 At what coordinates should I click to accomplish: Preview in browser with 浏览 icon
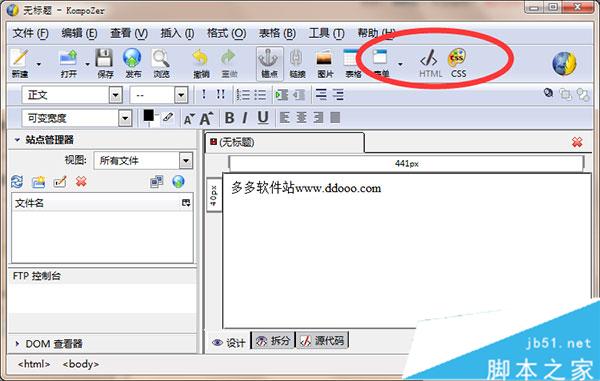[x=161, y=64]
